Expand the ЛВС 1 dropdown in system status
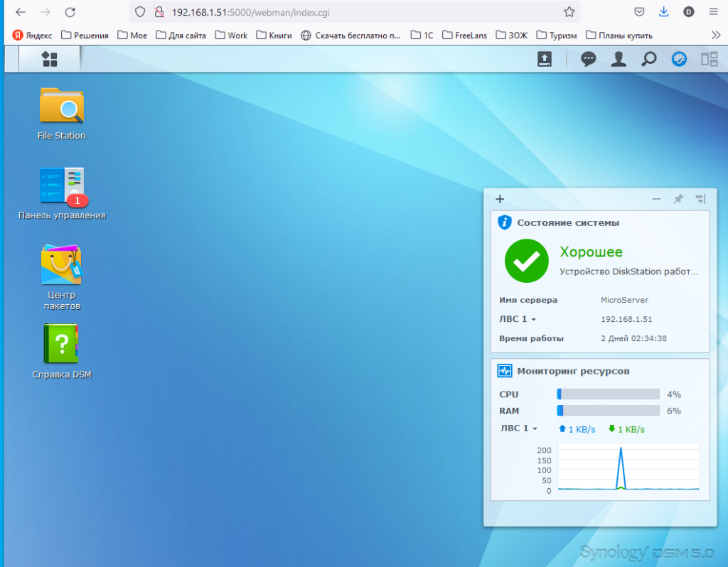Image resolution: width=728 pixels, height=567 pixels. coord(518,319)
